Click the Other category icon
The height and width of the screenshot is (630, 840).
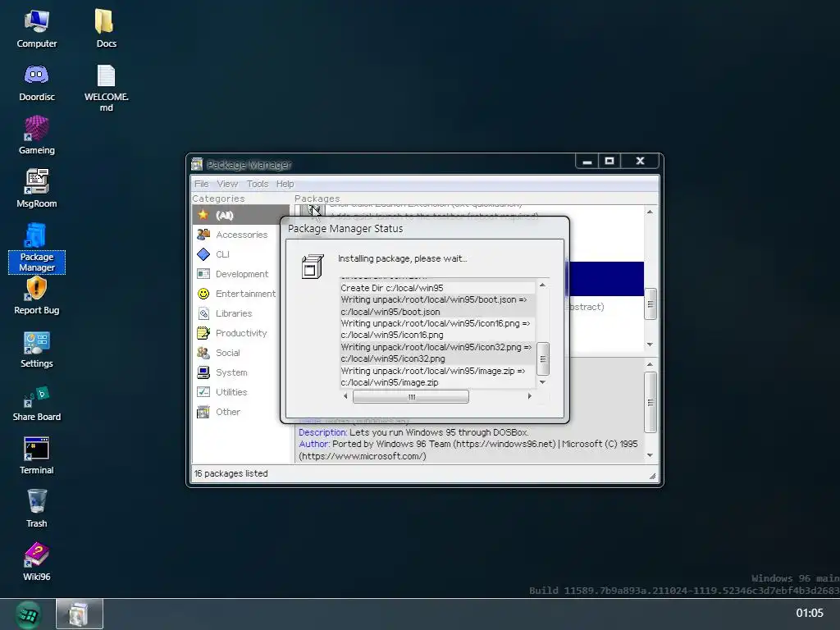(x=203, y=412)
